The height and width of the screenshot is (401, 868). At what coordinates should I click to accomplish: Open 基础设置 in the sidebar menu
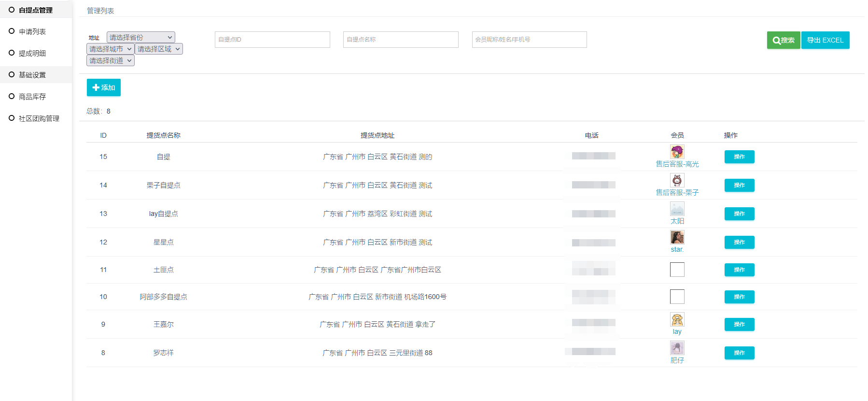32,75
